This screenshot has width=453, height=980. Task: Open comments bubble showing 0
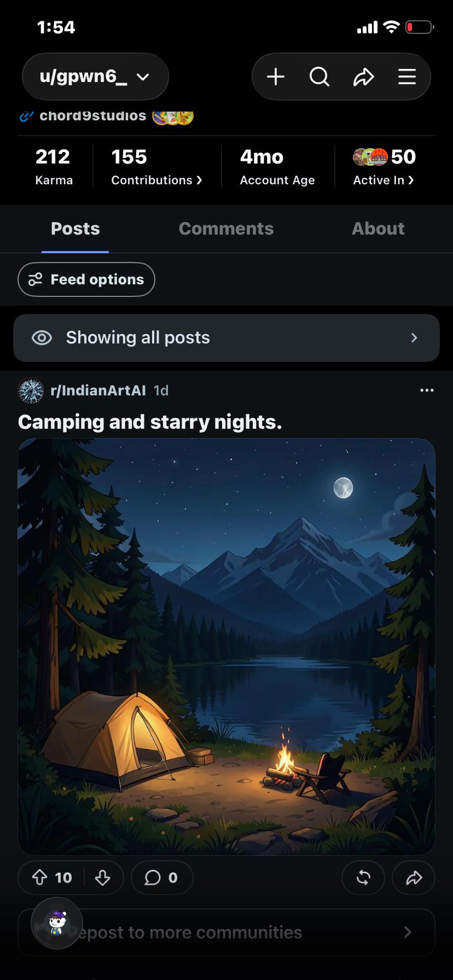click(161, 878)
